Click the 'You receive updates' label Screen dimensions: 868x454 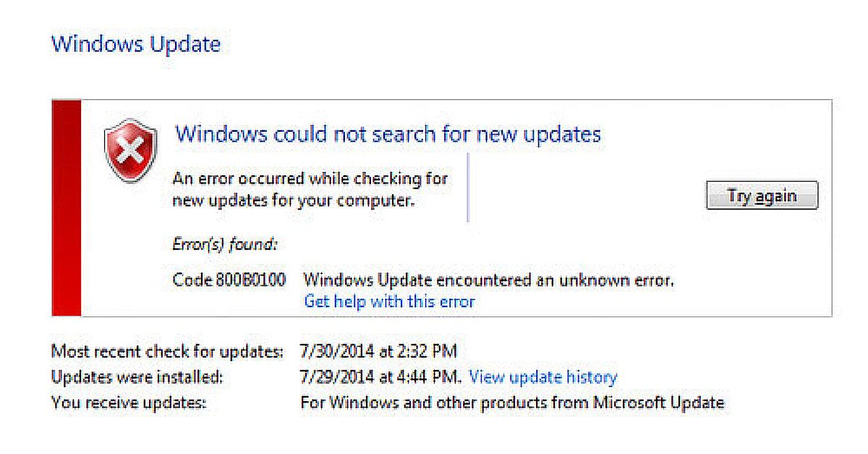(x=129, y=403)
